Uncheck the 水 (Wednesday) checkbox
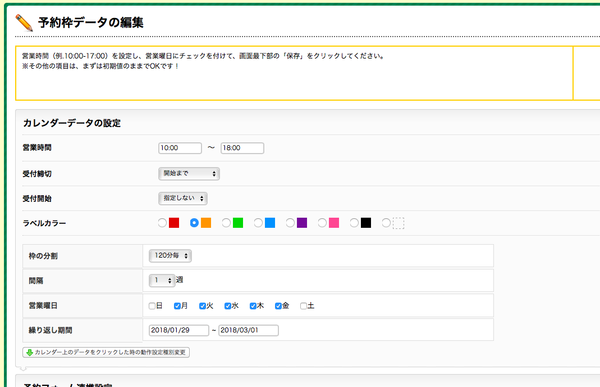Screen dimensions: 600x387 (x=228, y=306)
